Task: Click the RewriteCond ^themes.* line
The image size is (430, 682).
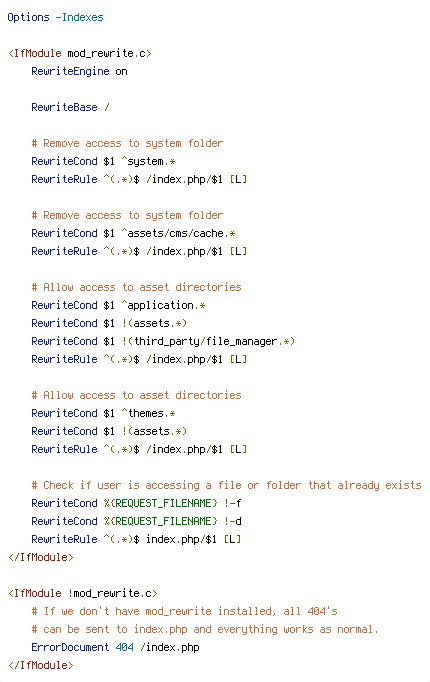Action: tap(103, 413)
